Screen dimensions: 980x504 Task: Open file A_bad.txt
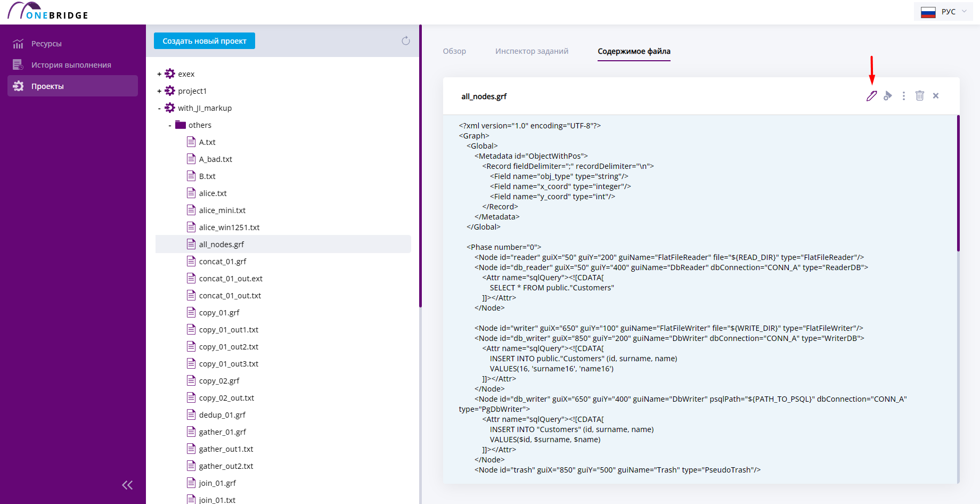[216, 159]
